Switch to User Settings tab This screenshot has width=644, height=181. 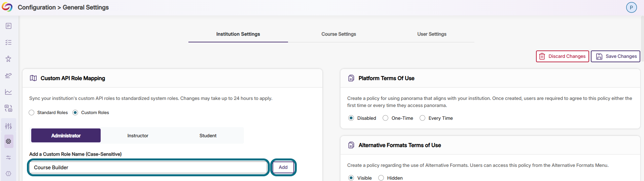432,34
